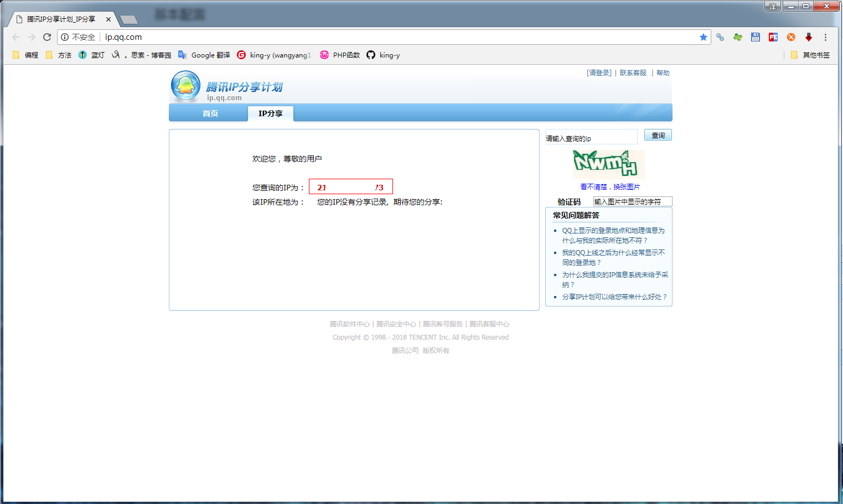Open FAQ about QQ登录地点 mismatch
Image resolution: width=843 pixels, height=504 pixels.
pos(613,235)
